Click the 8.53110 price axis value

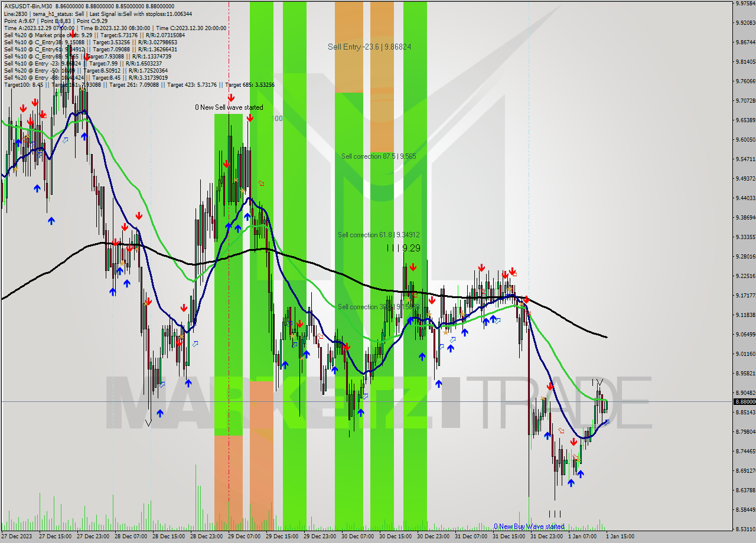coord(745,529)
